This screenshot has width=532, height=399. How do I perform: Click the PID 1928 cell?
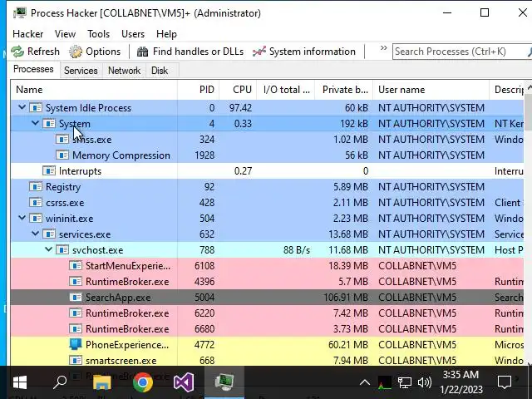(204, 155)
